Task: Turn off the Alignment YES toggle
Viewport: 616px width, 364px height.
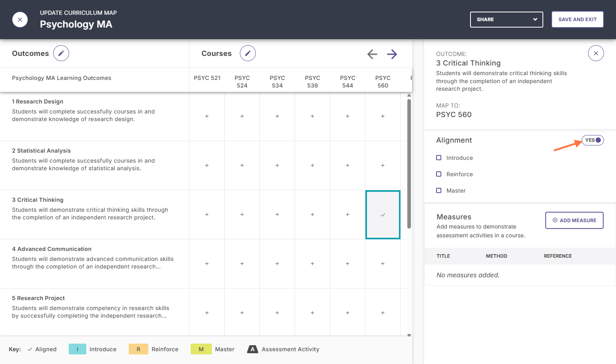Action: point(593,140)
